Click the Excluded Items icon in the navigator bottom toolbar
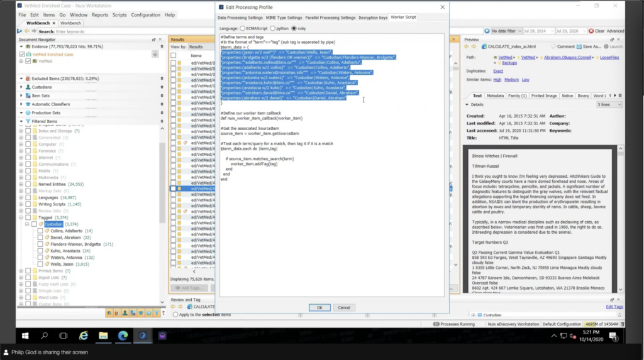The width and height of the screenshot is (644, 360). click(x=116, y=313)
